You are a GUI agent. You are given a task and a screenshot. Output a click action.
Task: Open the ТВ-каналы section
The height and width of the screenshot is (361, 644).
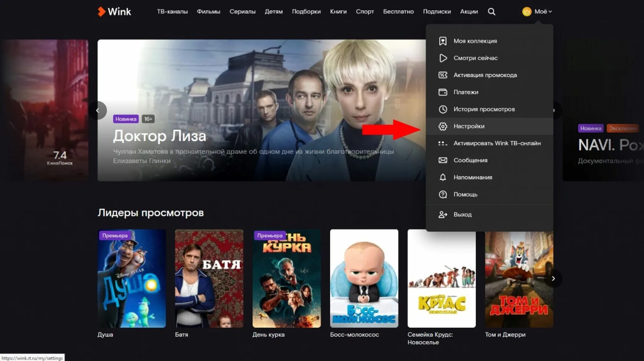point(172,12)
